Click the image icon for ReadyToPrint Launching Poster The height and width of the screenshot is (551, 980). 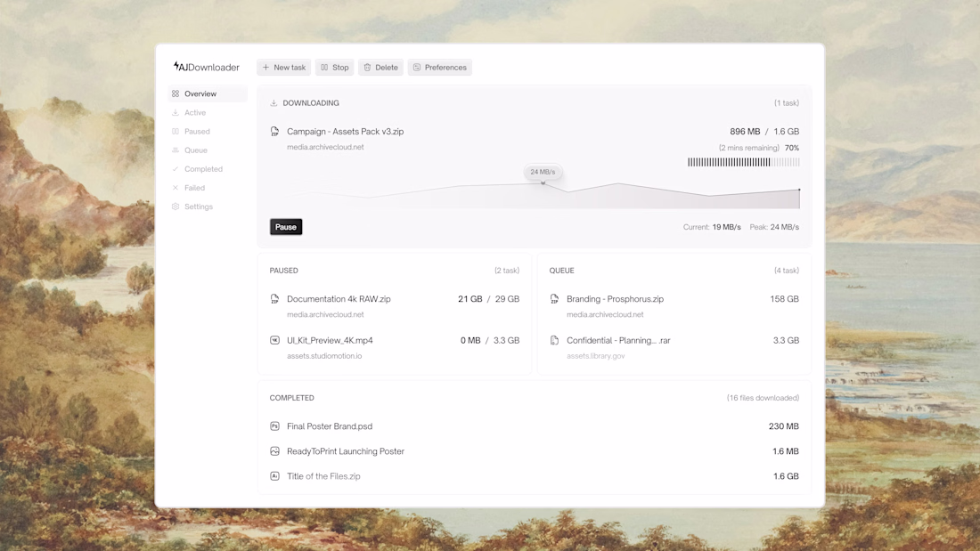click(x=274, y=451)
